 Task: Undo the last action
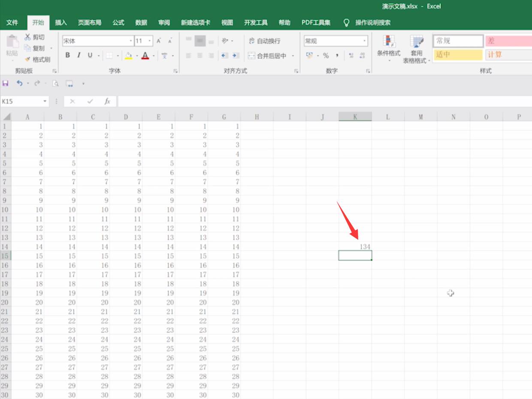click(19, 83)
